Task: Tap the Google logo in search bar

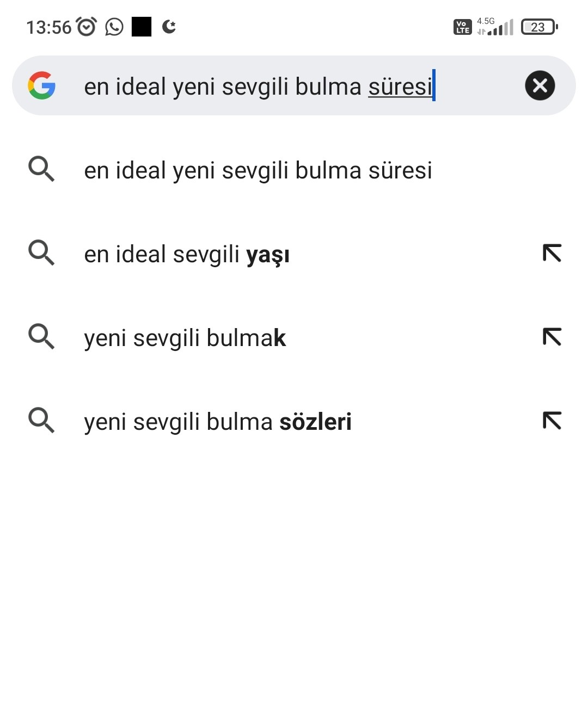Action: (42, 85)
